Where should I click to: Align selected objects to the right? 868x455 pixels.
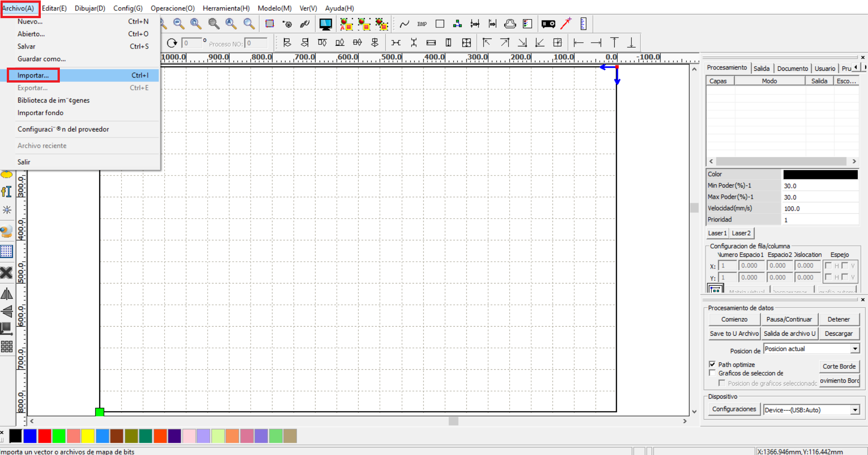pos(305,43)
